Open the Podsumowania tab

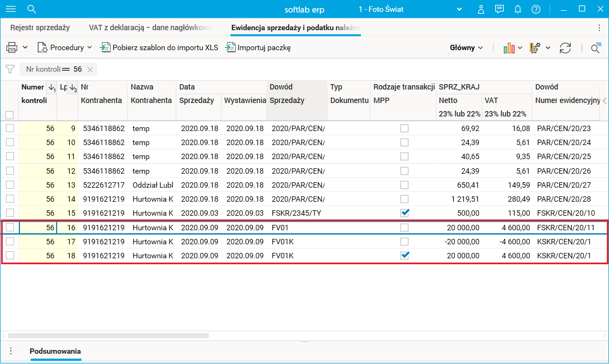coord(55,352)
